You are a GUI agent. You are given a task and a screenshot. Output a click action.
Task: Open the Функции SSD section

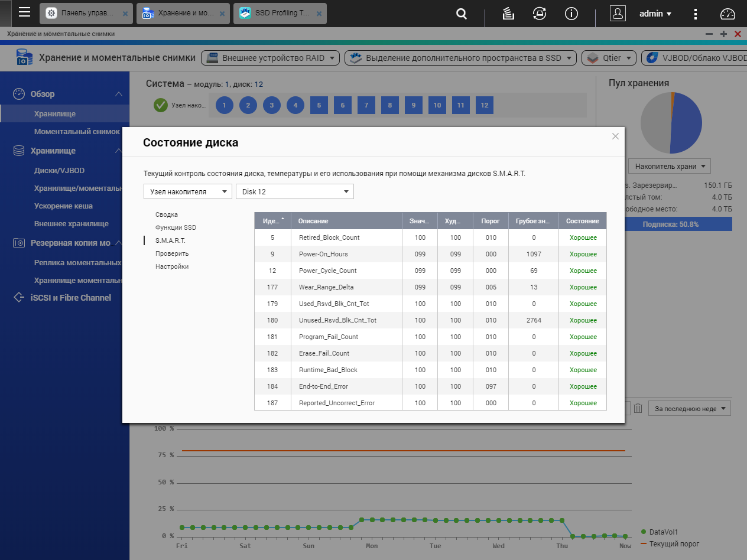click(176, 227)
